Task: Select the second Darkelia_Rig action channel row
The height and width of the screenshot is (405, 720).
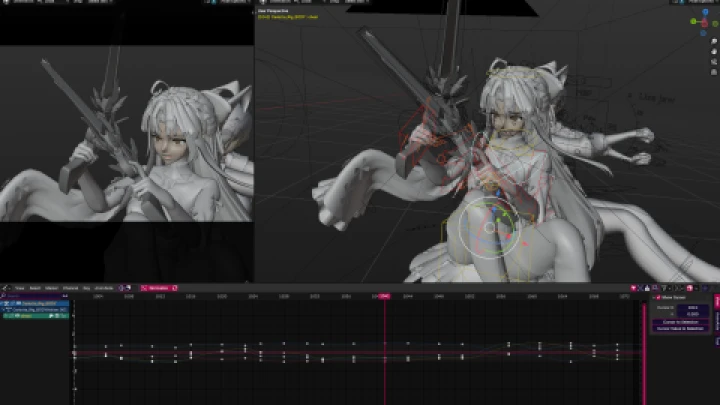Action: point(35,309)
